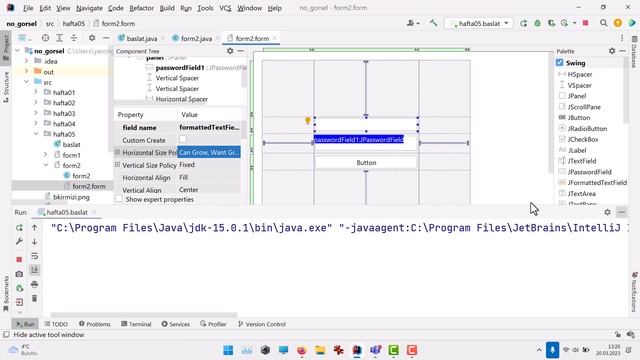The image size is (640, 360).
Task: Collapse the src folder
Action: tap(27, 82)
